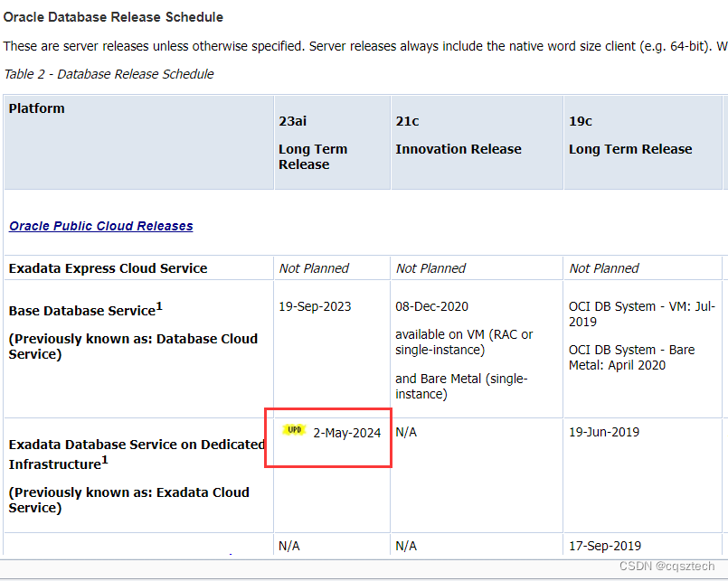Click Not Planned under the 21c column
This screenshot has height=581, width=728.
430,268
